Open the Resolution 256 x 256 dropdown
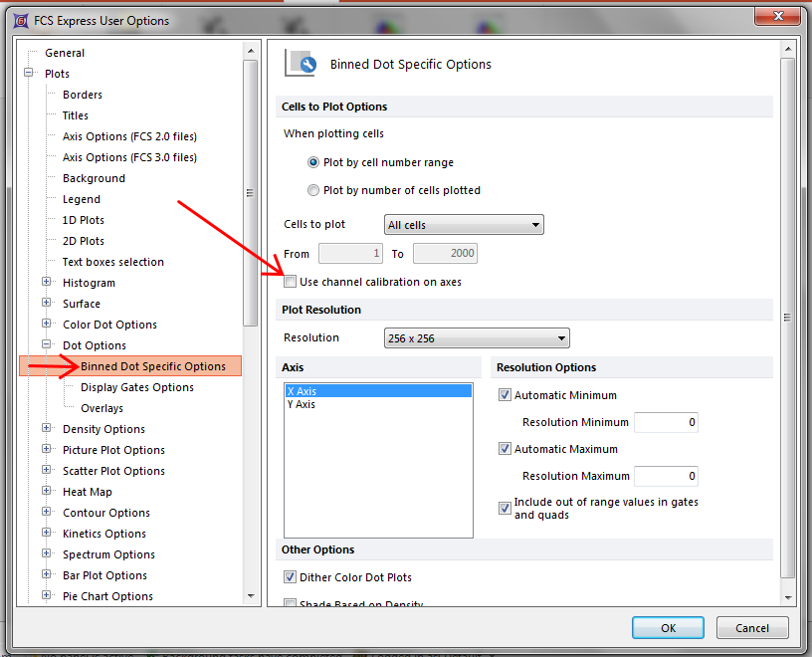This screenshot has height=657, width=812. 476,338
